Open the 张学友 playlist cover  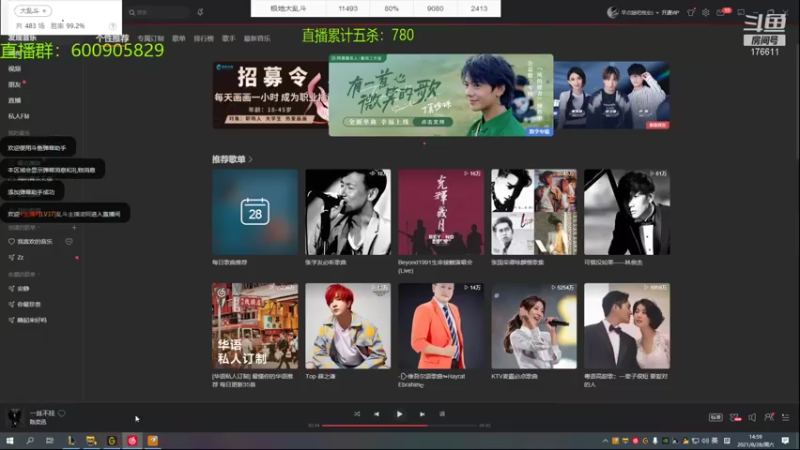(348, 212)
